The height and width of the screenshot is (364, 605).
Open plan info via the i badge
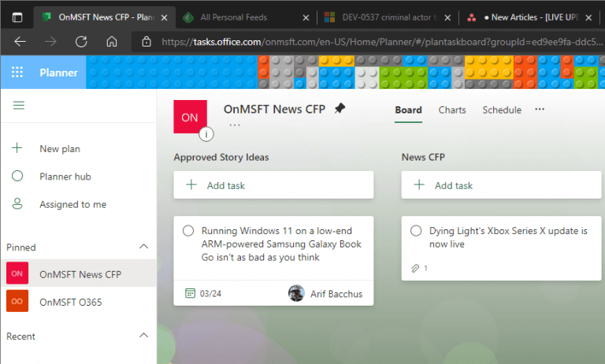206,134
